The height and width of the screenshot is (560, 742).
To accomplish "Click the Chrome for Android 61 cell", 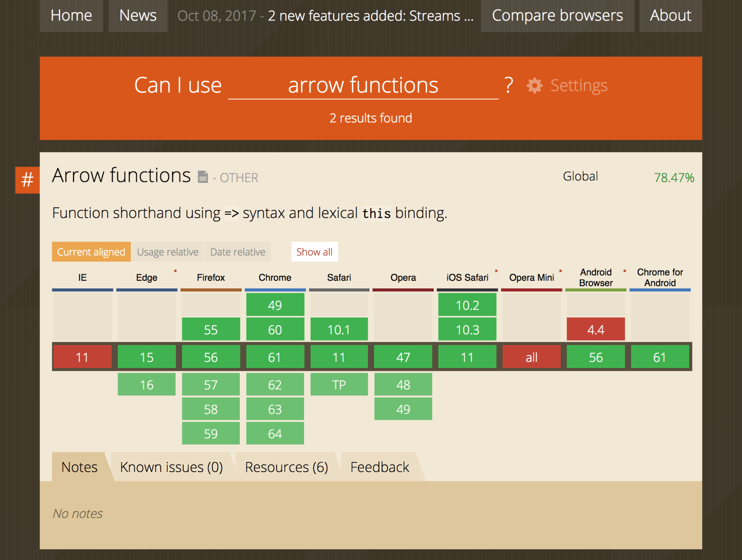I will (x=660, y=357).
